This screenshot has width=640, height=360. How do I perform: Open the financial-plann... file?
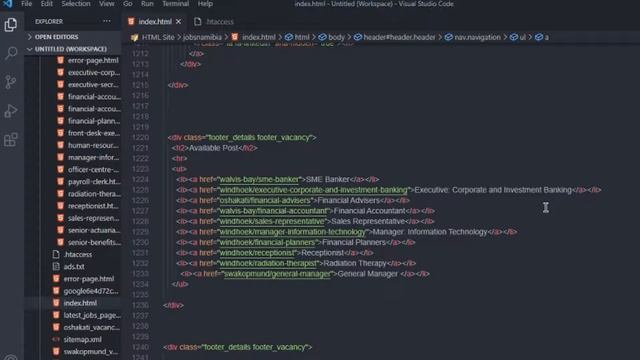(93, 121)
